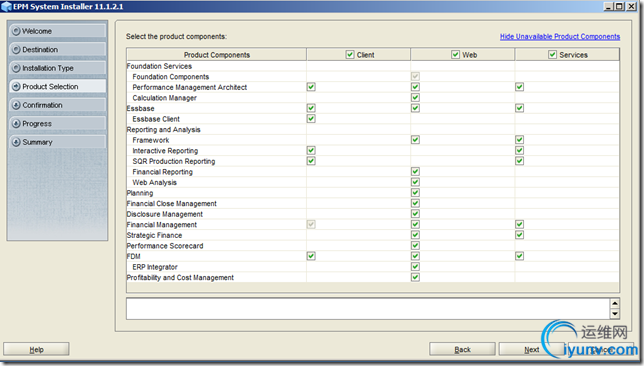Image resolution: width=644 pixels, height=366 pixels.
Task: Uncheck Services for Financial Management
Action: [520, 224]
